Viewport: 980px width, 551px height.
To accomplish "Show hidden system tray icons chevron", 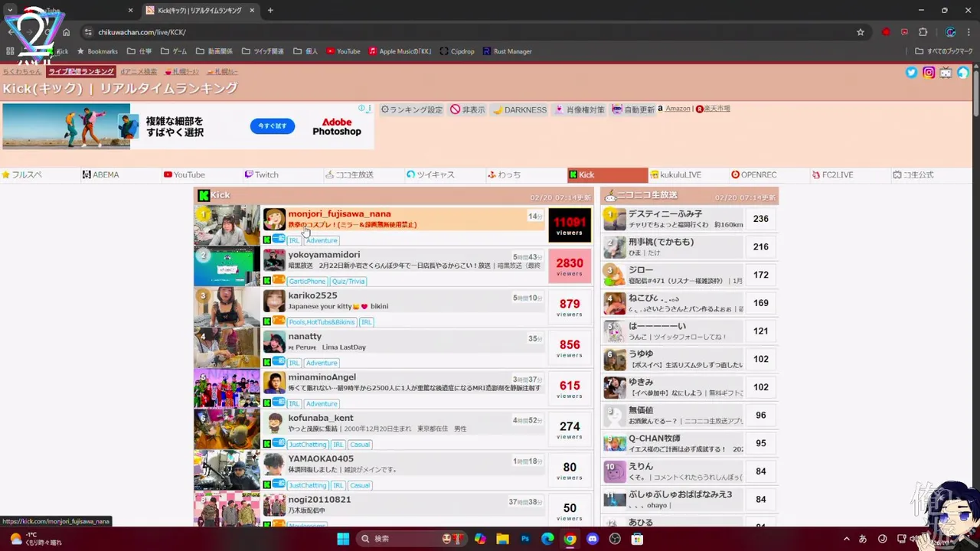I will [x=846, y=539].
